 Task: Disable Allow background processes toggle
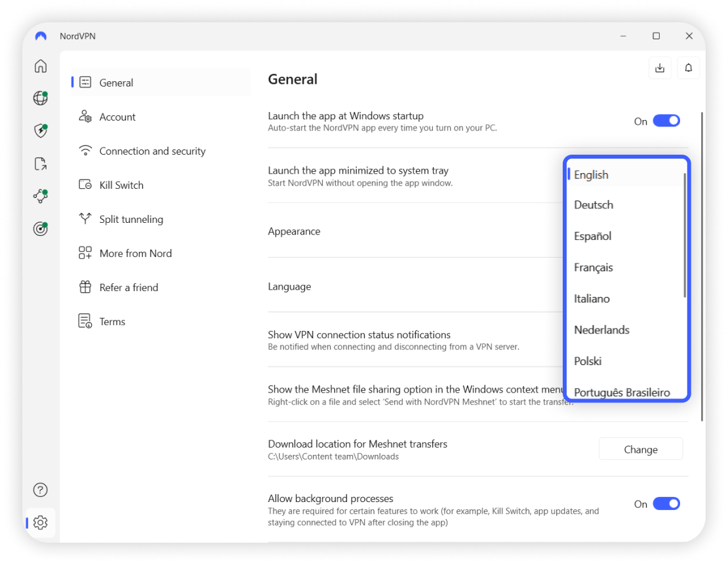pyautogui.click(x=666, y=504)
